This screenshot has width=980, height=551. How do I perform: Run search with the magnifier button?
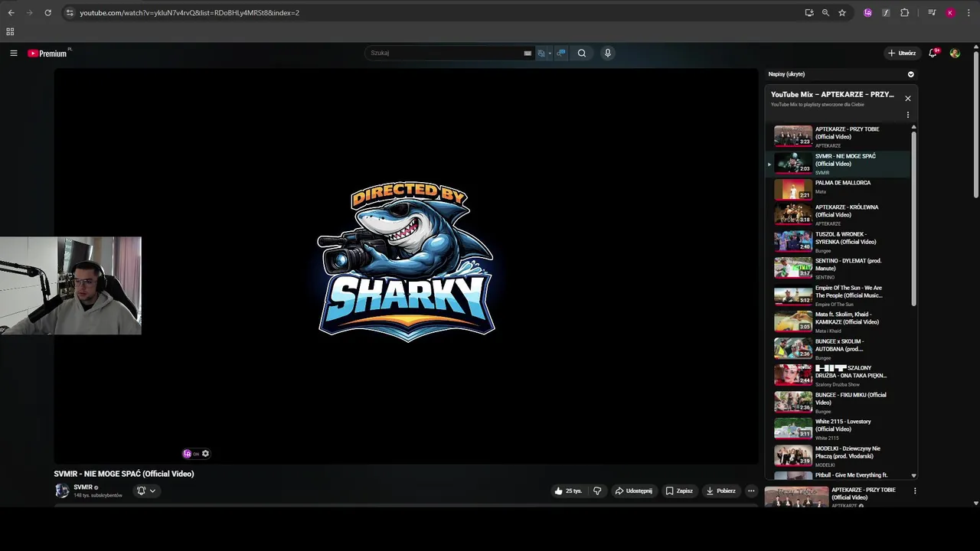582,53
